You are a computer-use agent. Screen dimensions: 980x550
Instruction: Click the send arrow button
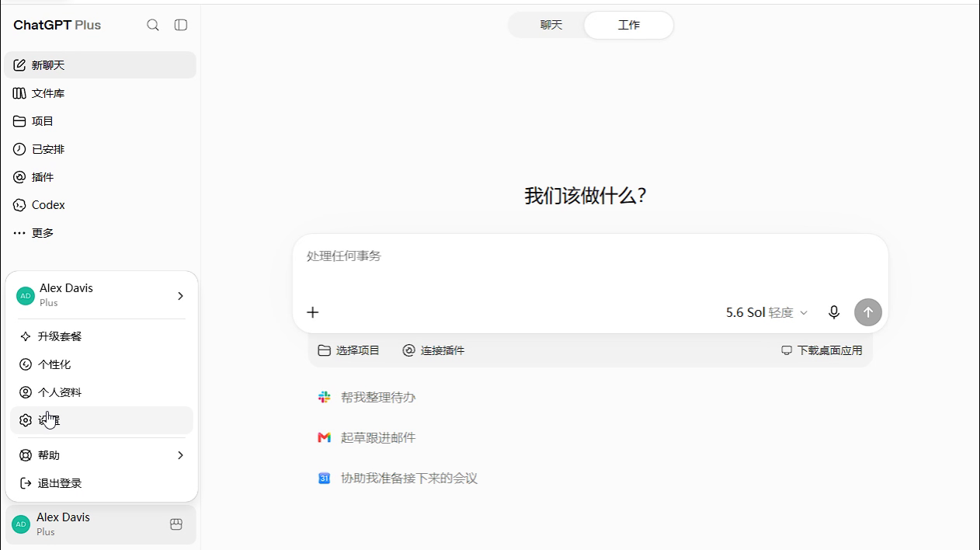(868, 312)
